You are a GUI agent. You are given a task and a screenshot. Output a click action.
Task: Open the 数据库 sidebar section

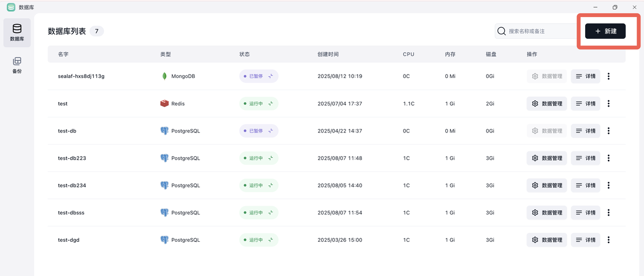(x=17, y=33)
